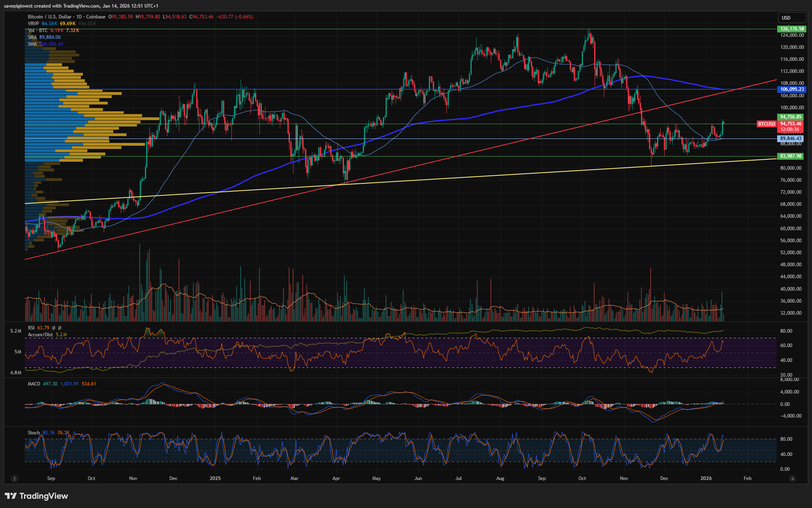
Task: Click the 2026 marker on time axis
Action: pos(706,478)
